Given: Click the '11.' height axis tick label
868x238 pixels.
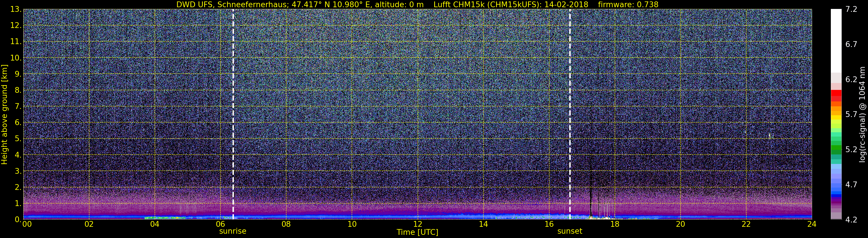Looking at the screenshot, I should pos(16,42).
